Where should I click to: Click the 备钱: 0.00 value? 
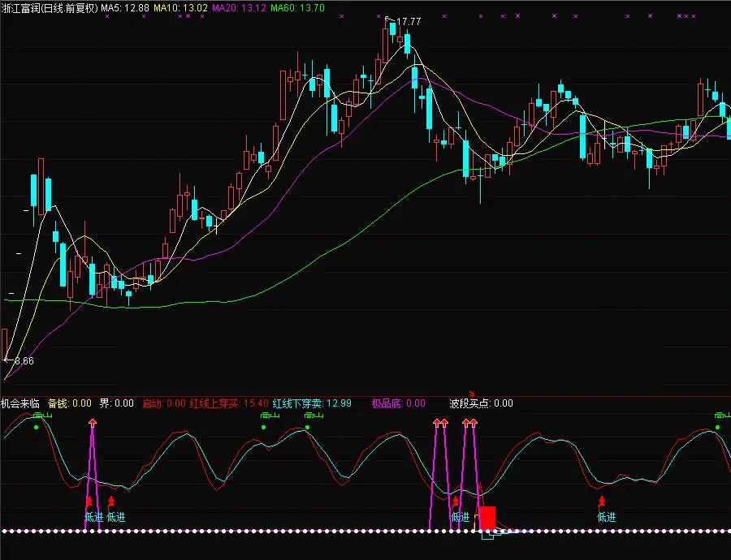tap(70, 403)
